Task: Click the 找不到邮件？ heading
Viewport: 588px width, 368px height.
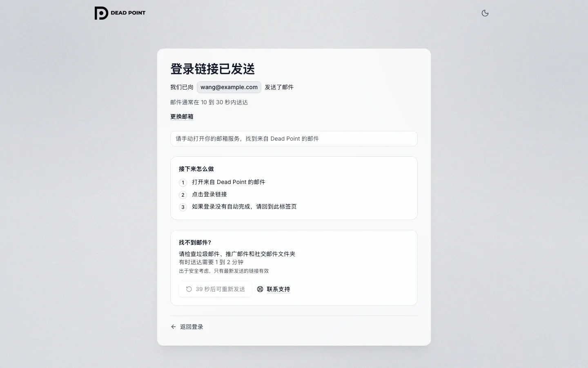Action: [195, 242]
